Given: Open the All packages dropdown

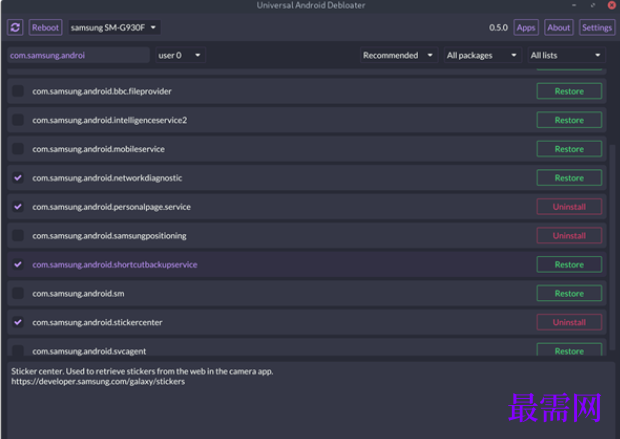Looking at the screenshot, I should pyautogui.click(x=482, y=55).
